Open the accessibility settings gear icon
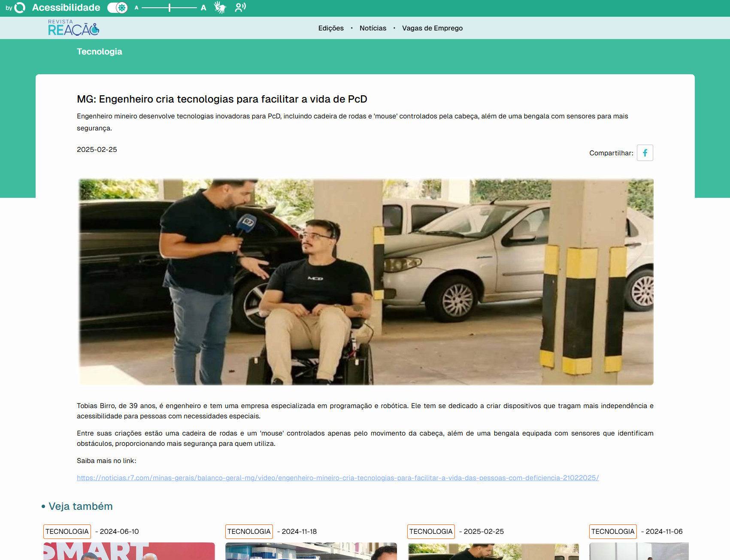Image resolution: width=730 pixels, height=560 pixels. pos(122,7)
